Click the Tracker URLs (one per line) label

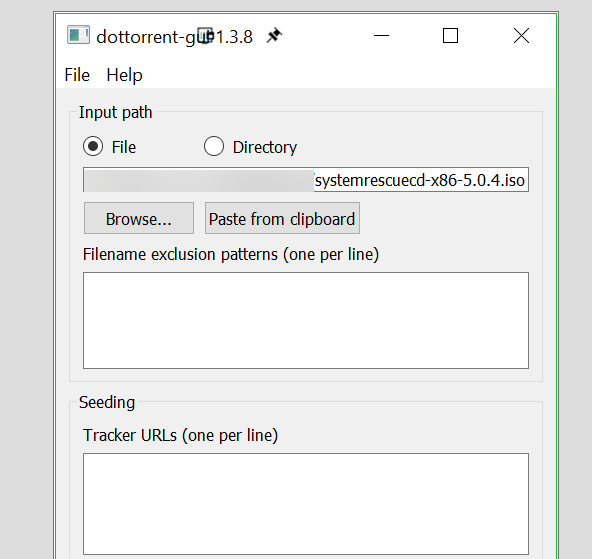coord(180,435)
